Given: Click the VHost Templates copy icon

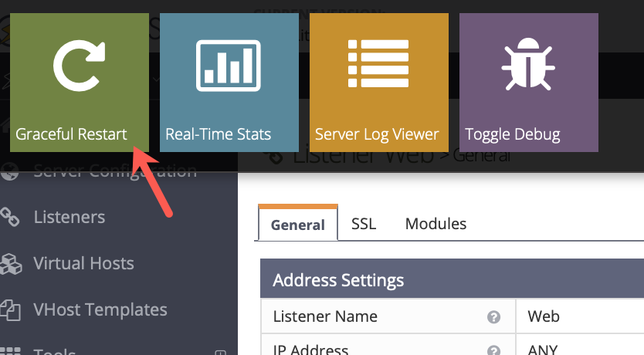Looking at the screenshot, I should [x=9, y=310].
